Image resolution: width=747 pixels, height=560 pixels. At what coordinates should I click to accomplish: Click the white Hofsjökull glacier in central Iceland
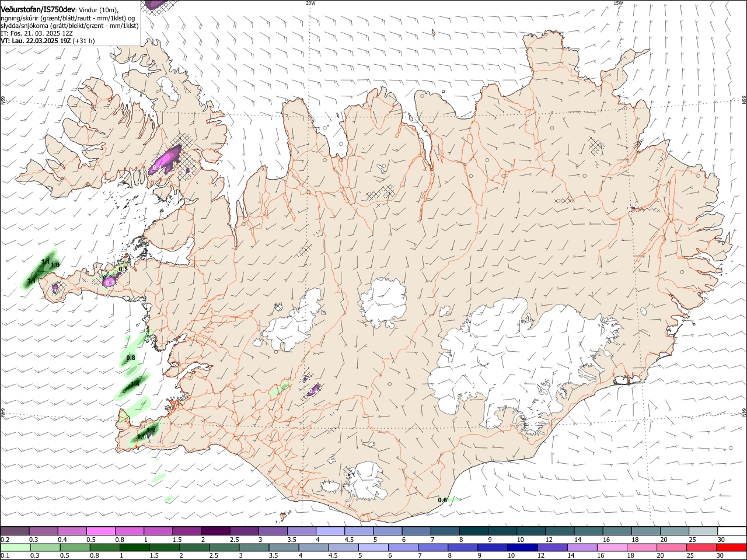(x=383, y=302)
